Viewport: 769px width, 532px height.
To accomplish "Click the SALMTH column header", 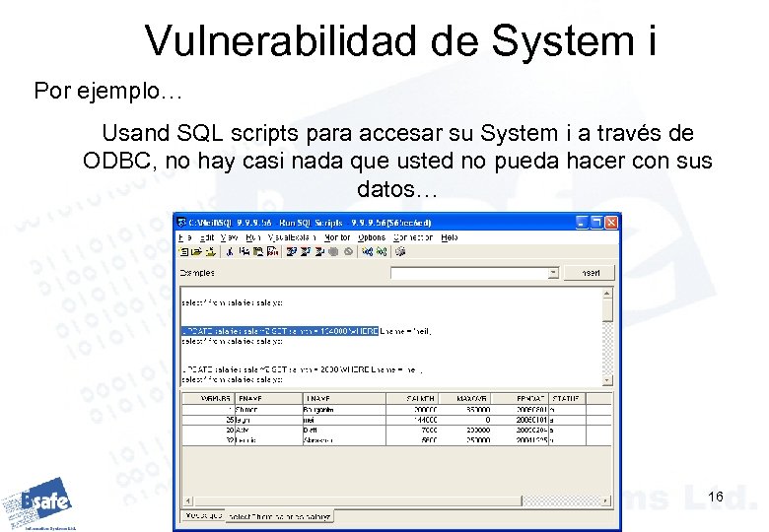I will click(x=412, y=399).
